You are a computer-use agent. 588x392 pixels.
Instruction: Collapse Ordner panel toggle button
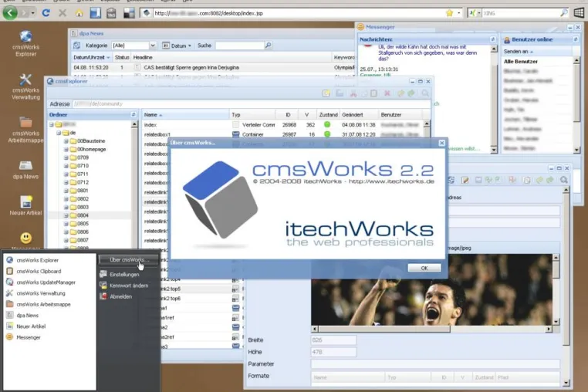(x=133, y=114)
